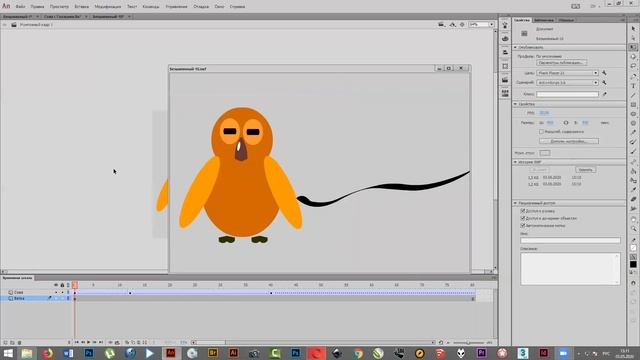Select the Pencil tool

coord(633,133)
